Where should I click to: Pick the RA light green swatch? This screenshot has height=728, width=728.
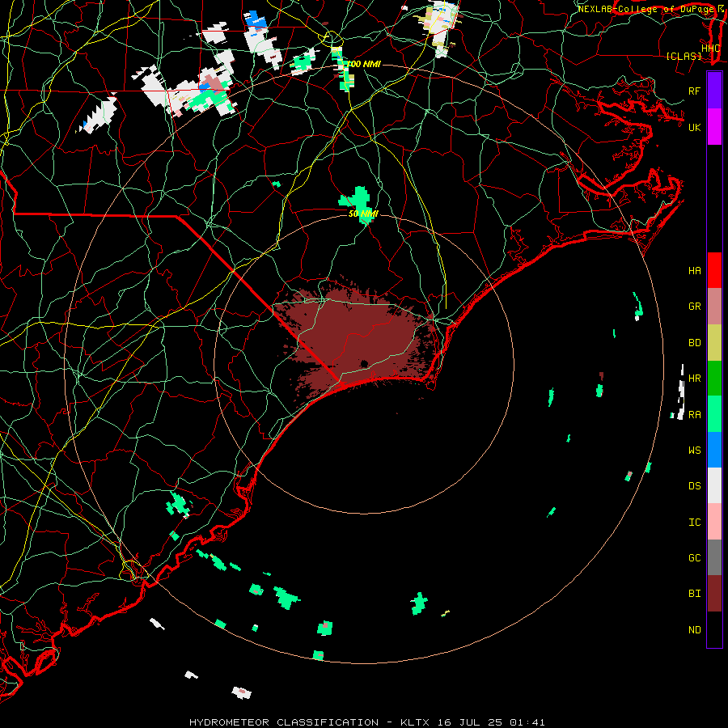714,414
